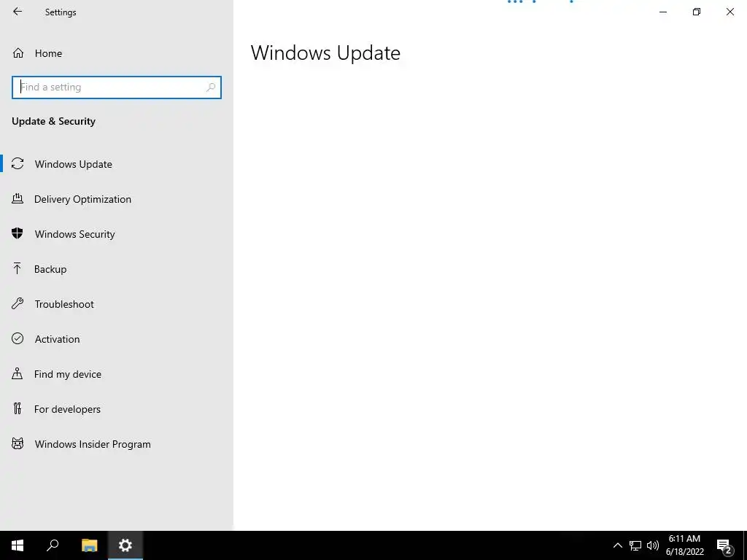Open the Troubleshoot page
Image resolution: width=747 pixels, height=560 pixels.
click(117, 304)
